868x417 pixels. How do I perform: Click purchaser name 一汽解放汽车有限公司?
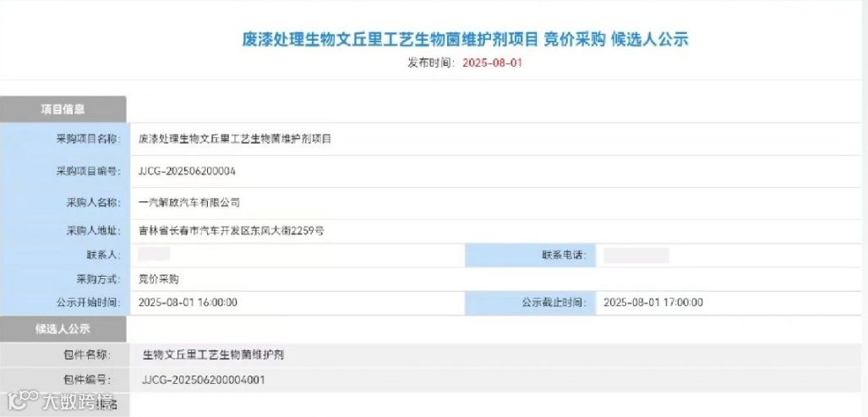coord(189,202)
